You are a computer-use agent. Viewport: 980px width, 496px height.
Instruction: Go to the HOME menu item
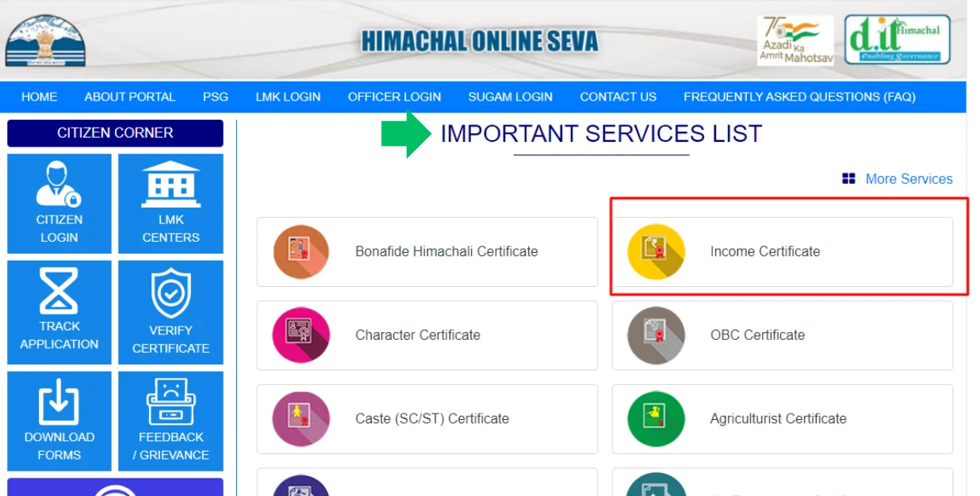coord(39,97)
